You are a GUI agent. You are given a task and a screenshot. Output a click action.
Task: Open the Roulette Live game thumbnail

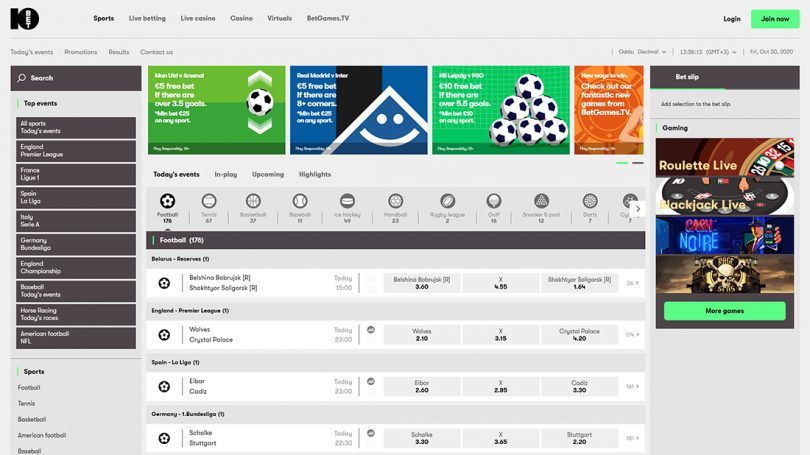pos(724,158)
